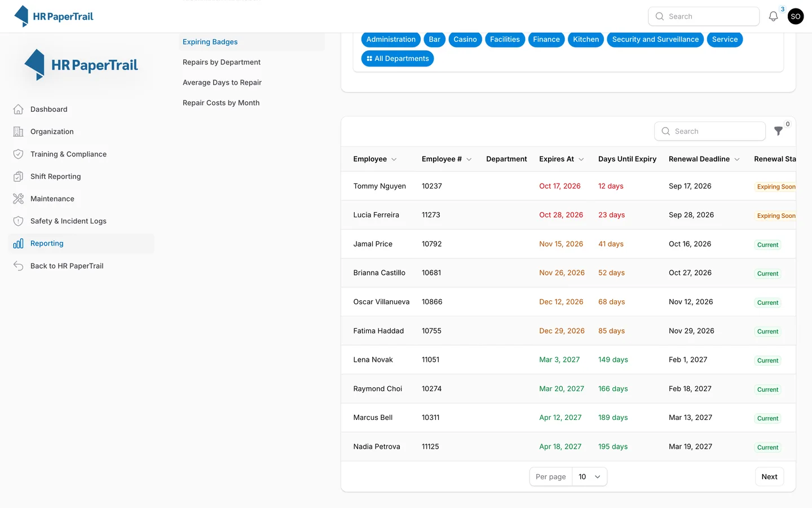Image resolution: width=812 pixels, height=508 pixels.
Task: Toggle the Kitchen department filter
Action: pyautogui.click(x=586, y=40)
